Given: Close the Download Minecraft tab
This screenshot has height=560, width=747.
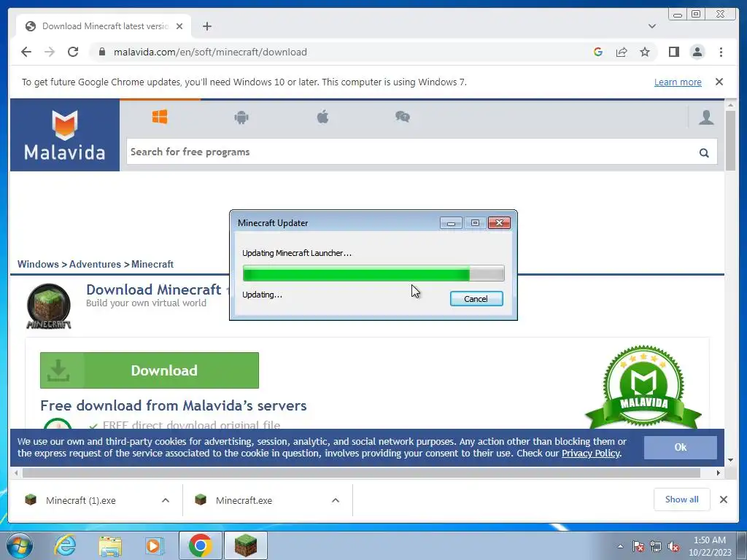Looking at the screenshot, I should click(x=179, y=26).
